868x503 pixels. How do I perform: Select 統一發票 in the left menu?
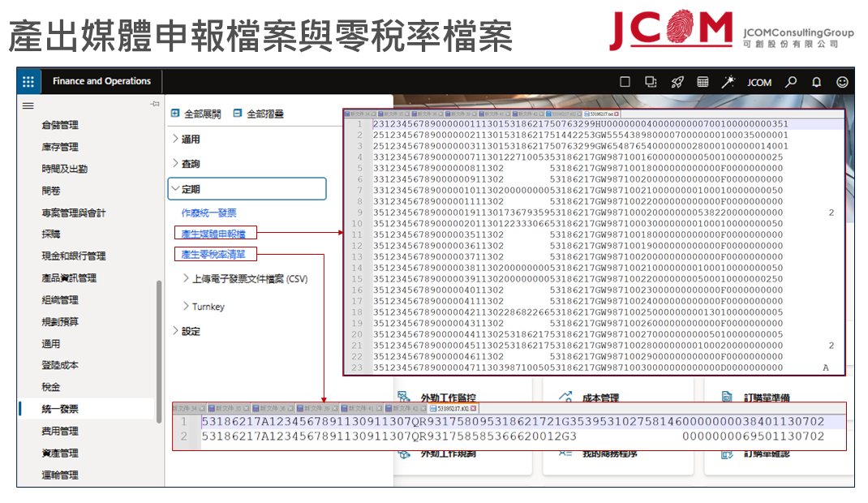pos(60,409)
